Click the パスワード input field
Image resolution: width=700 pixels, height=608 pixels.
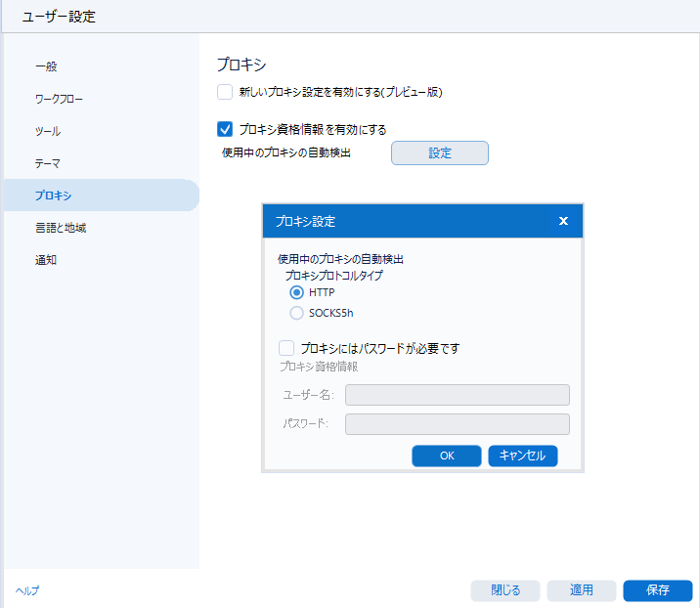457,424
